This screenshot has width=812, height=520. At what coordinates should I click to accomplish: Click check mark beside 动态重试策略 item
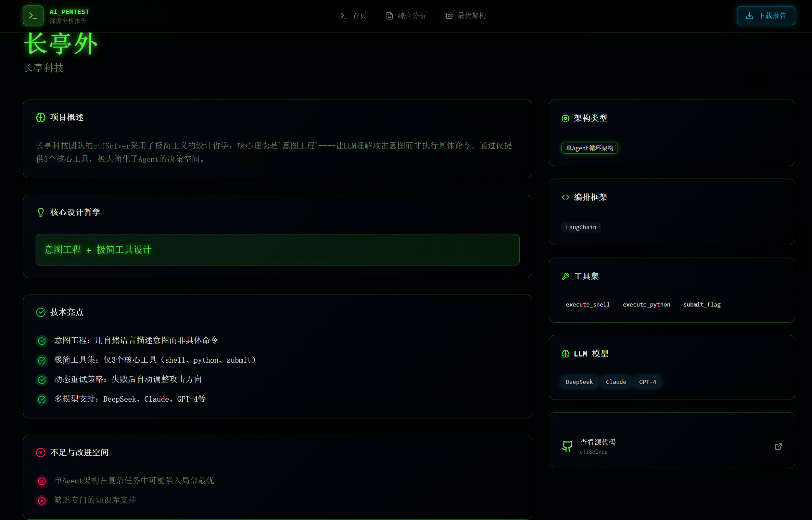[x=42, y=380]
